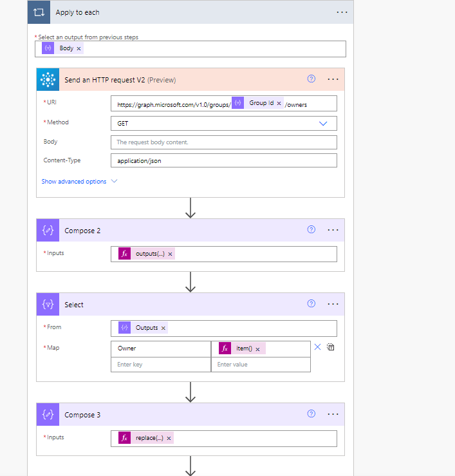Click the Group Id dynamic content icon
The image size is (455, 476).
click(238, 102)
